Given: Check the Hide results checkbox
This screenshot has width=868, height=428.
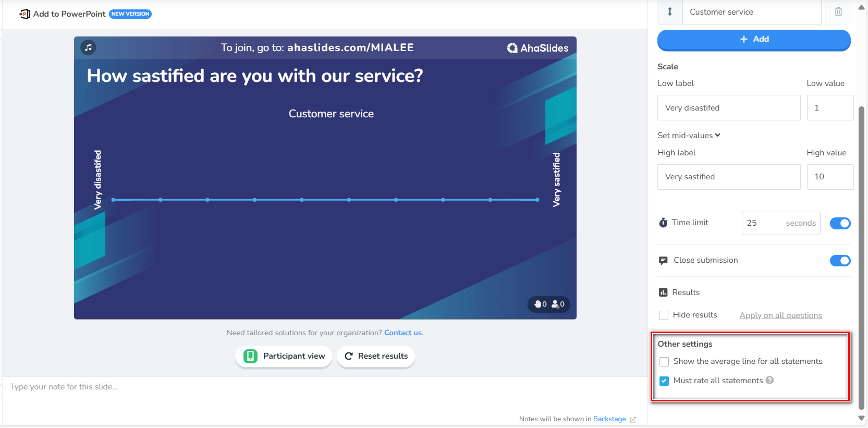Looking at the screenshot, I should (664, 315).
